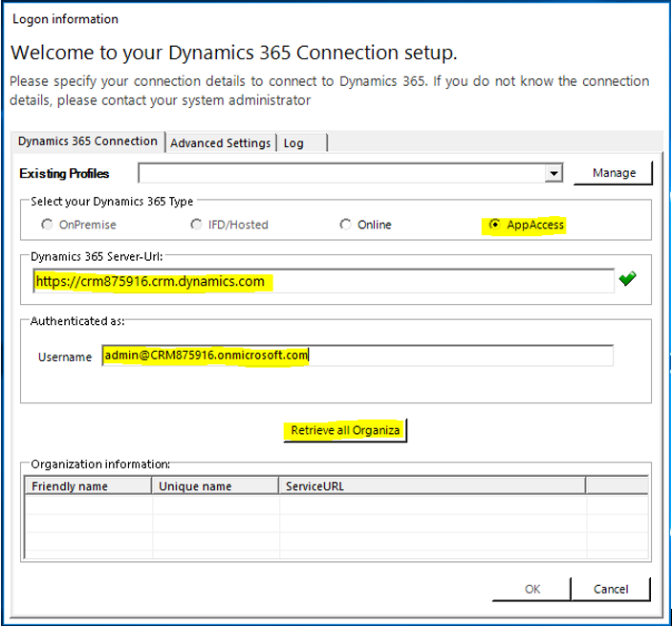This screenshot has height=627, width=672.
Task: Open the Existing Profiles dropdown arrow
Action: point(553,174)
